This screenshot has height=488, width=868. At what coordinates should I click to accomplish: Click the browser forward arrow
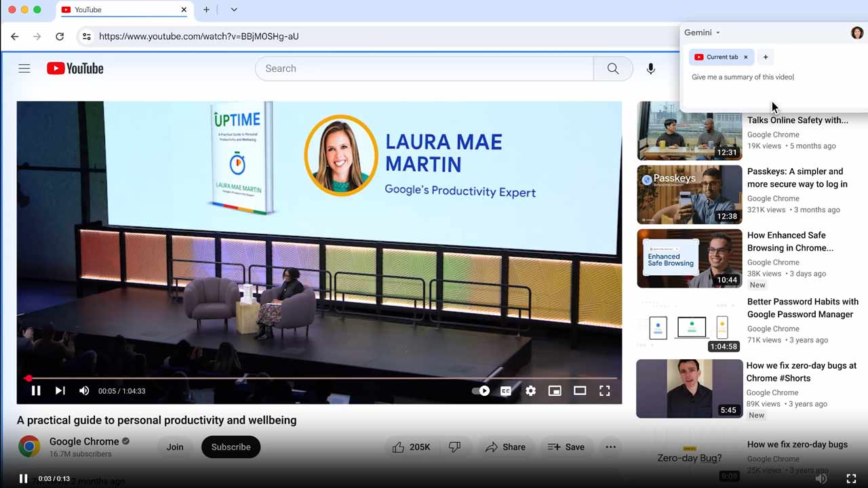click(x=37, y=37)
